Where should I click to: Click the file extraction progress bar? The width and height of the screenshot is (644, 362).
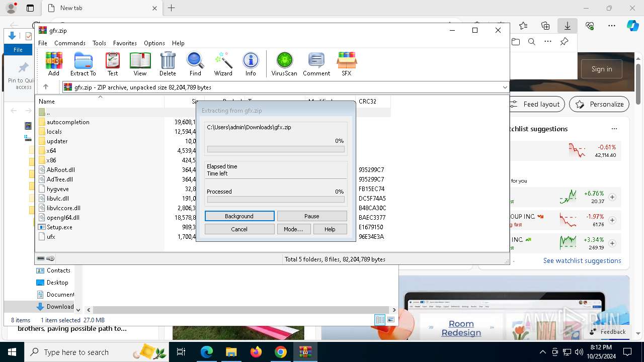coord(276,149)
